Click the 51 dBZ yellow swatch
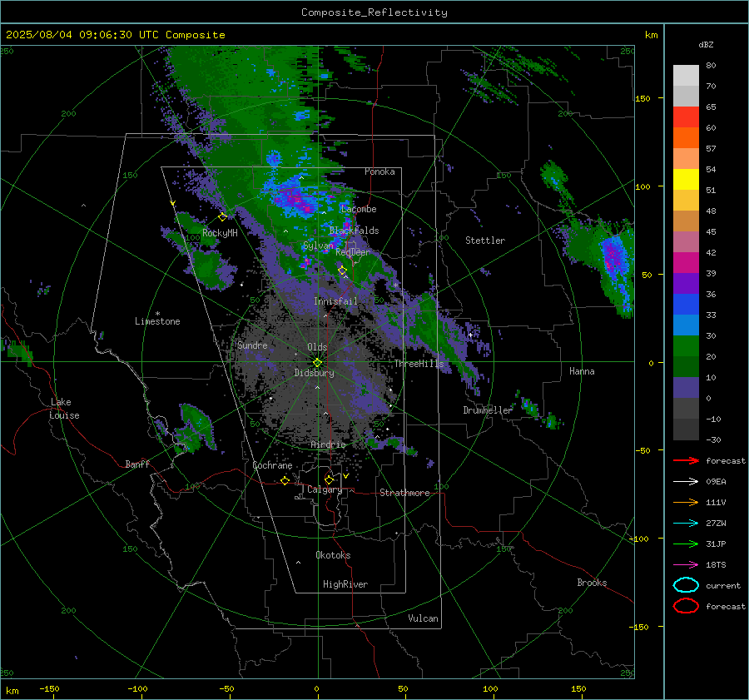 686,180
